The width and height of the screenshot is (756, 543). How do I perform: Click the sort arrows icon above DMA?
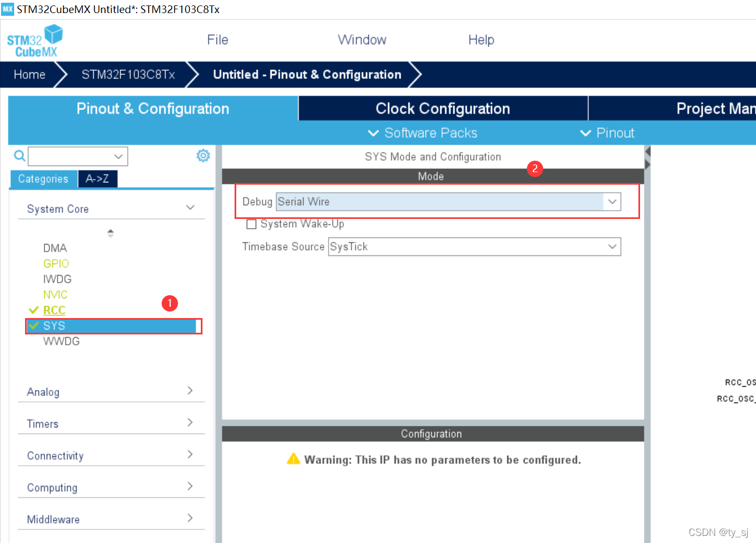tap(110, 233)
